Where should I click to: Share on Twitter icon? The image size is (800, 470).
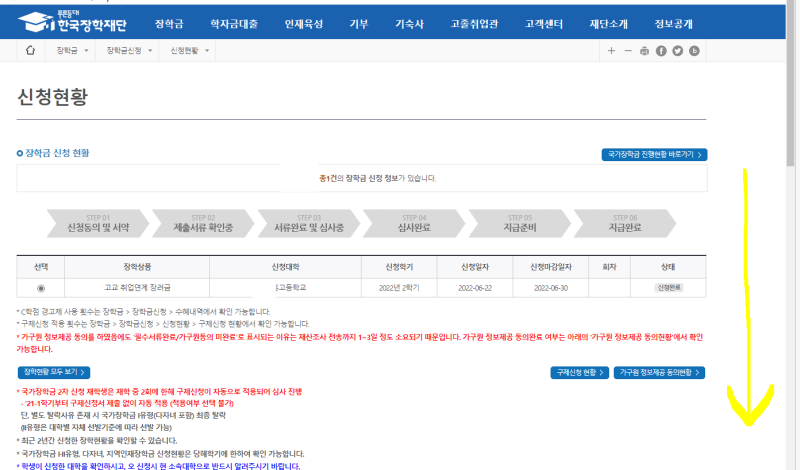coord(678,51)
